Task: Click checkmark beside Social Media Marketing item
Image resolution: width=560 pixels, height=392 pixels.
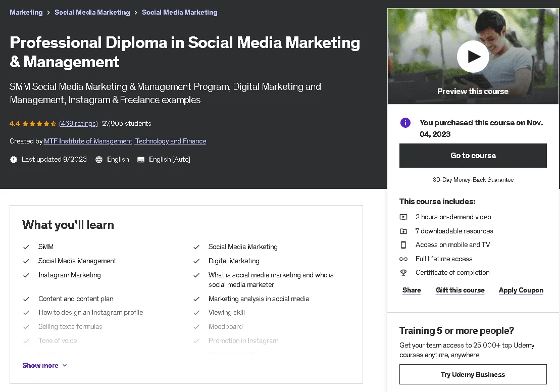Action: 196,247
